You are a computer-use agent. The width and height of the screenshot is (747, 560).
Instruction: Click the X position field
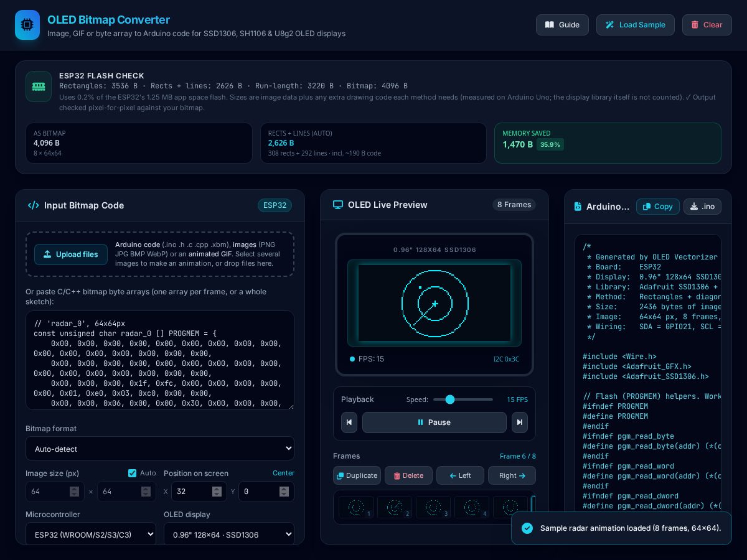[x=199, y=492]
